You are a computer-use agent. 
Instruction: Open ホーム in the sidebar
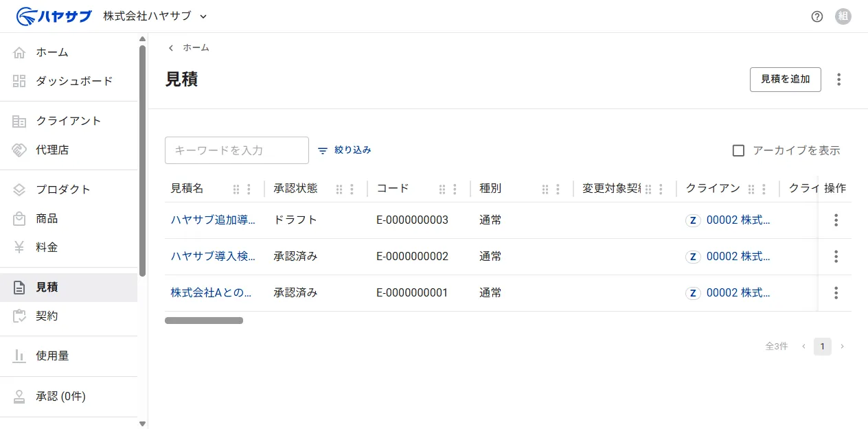click(69, 52)
